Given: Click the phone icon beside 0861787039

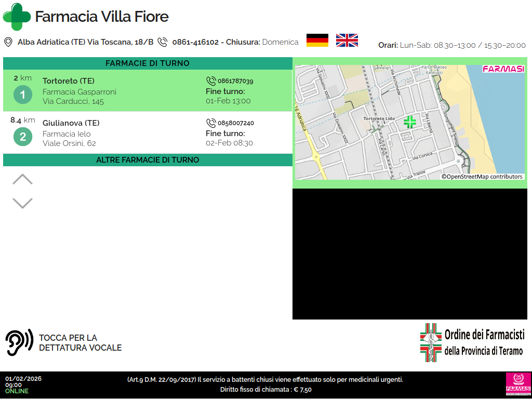Looking at the screenshot, I should [211, 81].
